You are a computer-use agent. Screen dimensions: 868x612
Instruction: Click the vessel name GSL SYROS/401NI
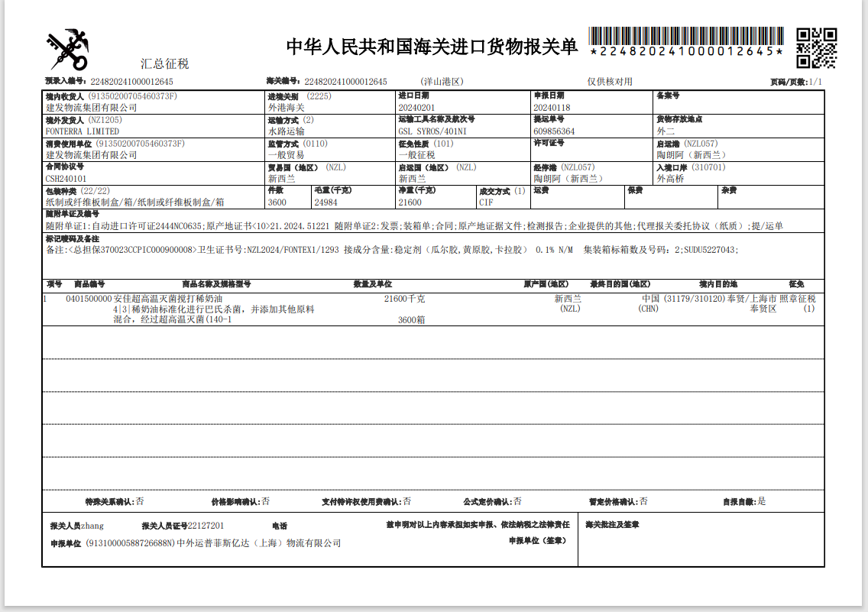click(431, 131)
